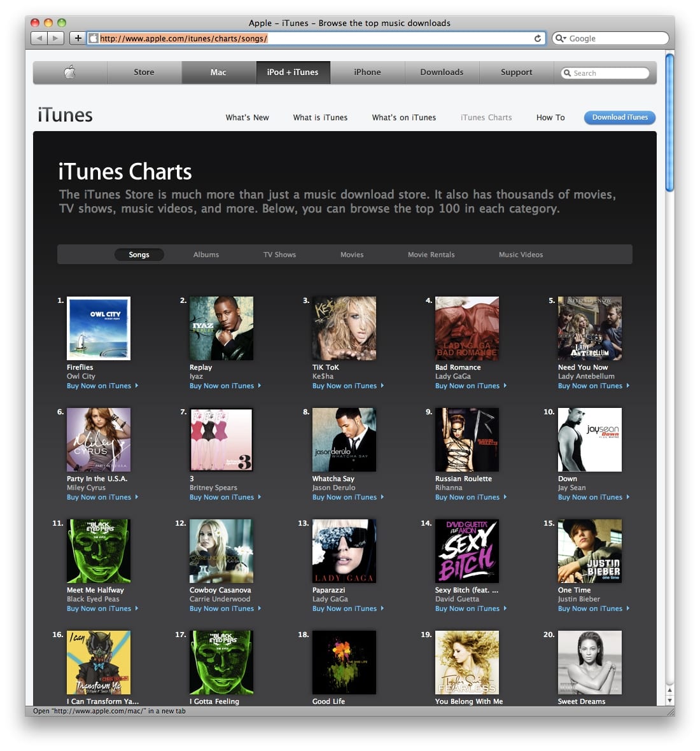Image resolution: width=700 pixels, height=751 pixels.
Task: Select the iPod + iTunes tab
Action: point(293,73)
